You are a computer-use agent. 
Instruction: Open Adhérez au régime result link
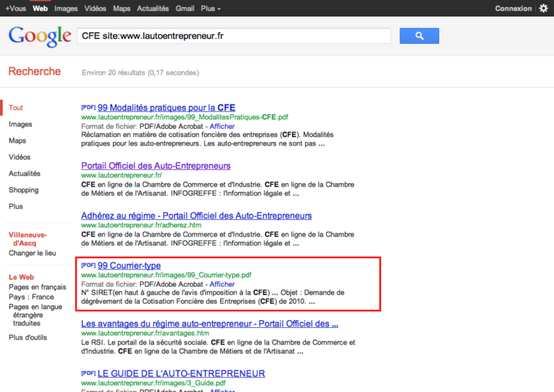point(196,215)
